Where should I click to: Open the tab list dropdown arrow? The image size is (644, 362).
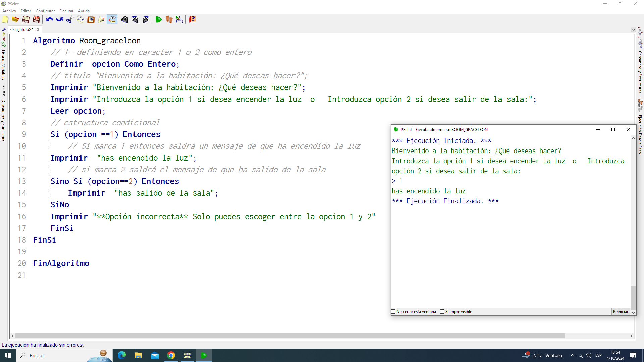pos(633,29)
